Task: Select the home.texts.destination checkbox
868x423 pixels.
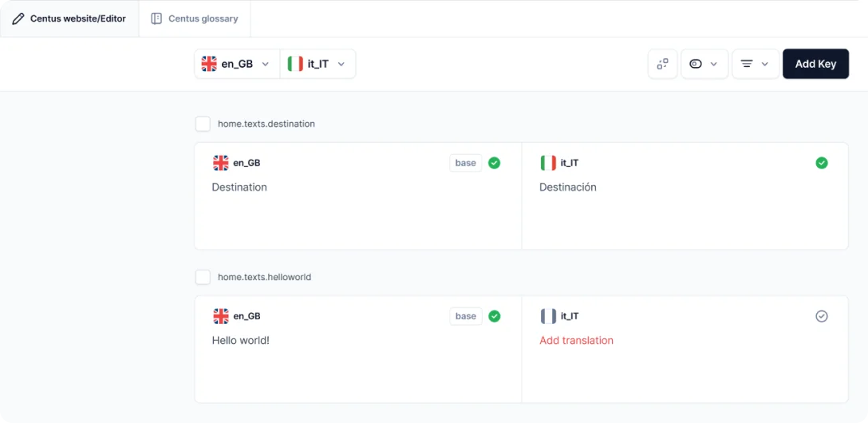Action: point(203,124)
